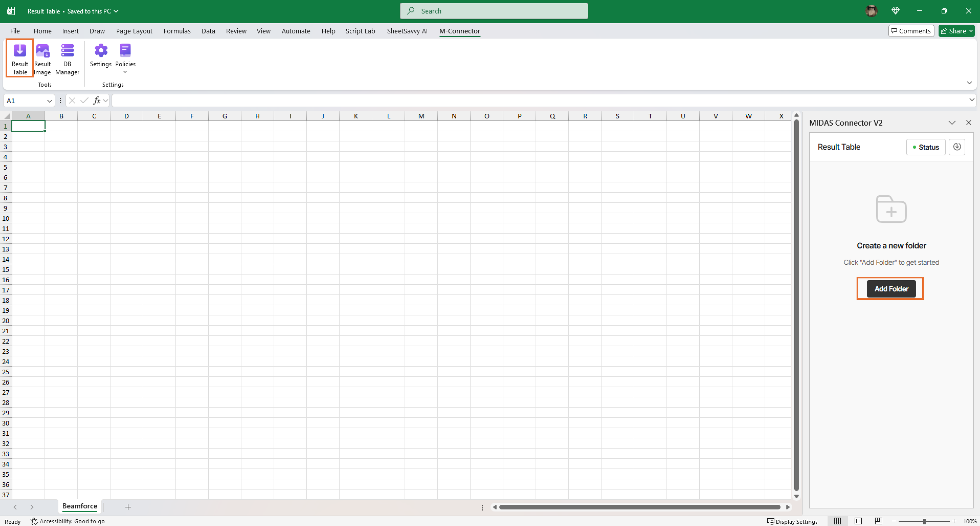This screenshot has height=526, width=980.
Task: Click the download icon beside Status
Action: [x=957, y=147]
